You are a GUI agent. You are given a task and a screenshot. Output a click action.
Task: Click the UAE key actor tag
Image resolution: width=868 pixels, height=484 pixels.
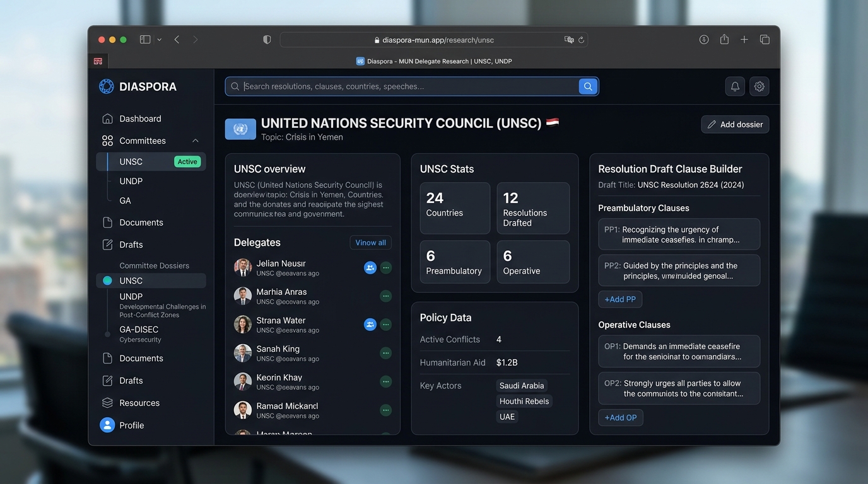pos(507,417)
